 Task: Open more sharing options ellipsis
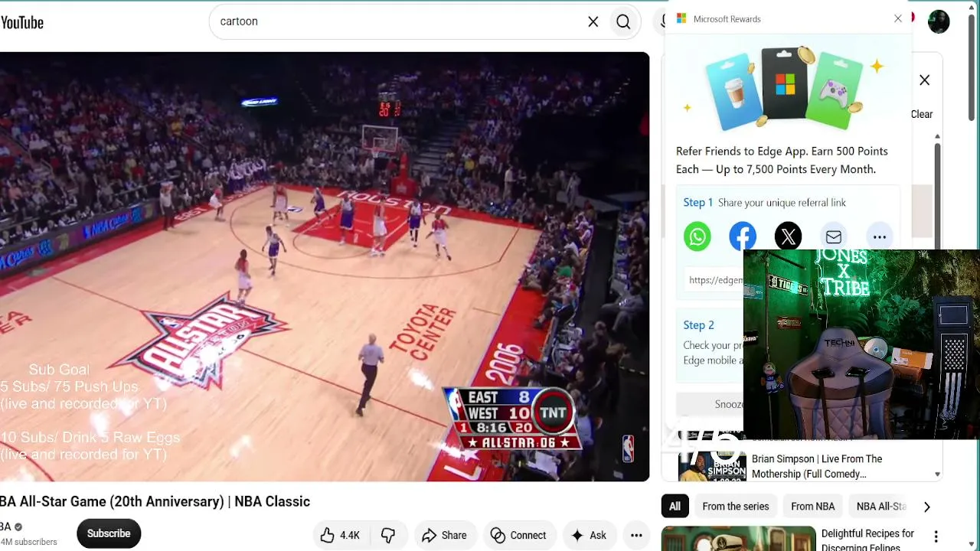(879, 237)
